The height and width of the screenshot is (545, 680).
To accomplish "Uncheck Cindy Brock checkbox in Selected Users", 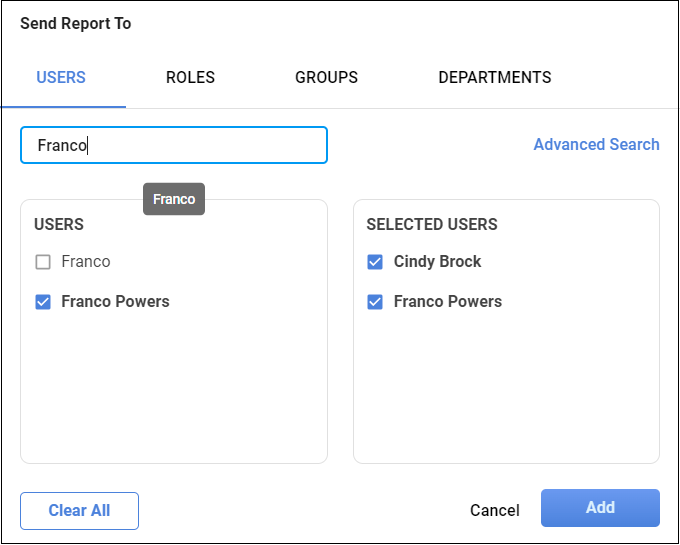I will click(375, 262).
